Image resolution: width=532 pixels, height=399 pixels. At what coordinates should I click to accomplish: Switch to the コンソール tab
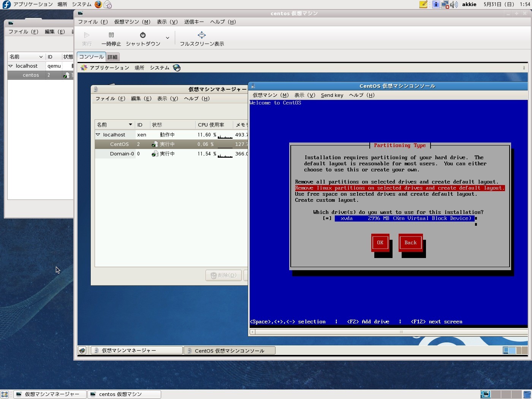[91, 57]
